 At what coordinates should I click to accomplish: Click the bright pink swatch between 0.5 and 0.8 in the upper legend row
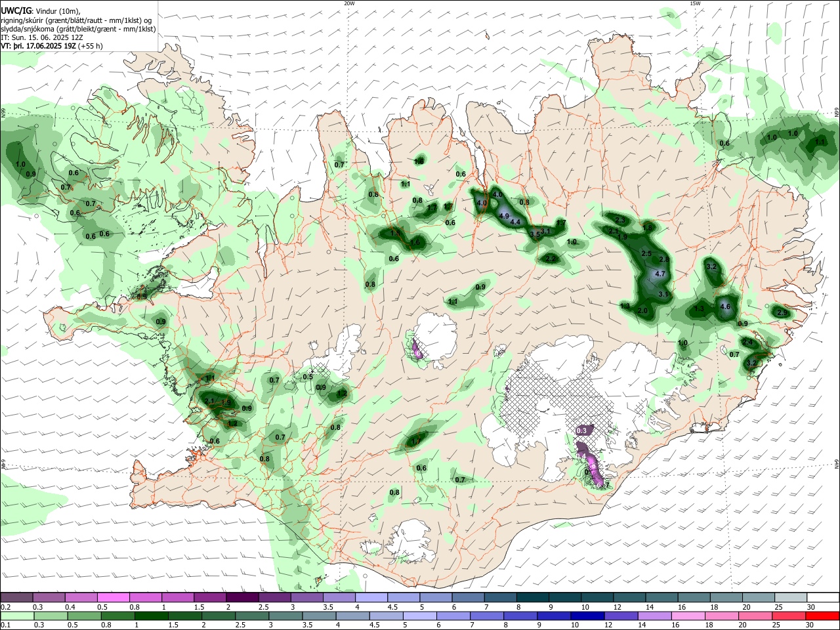(113, 598)
